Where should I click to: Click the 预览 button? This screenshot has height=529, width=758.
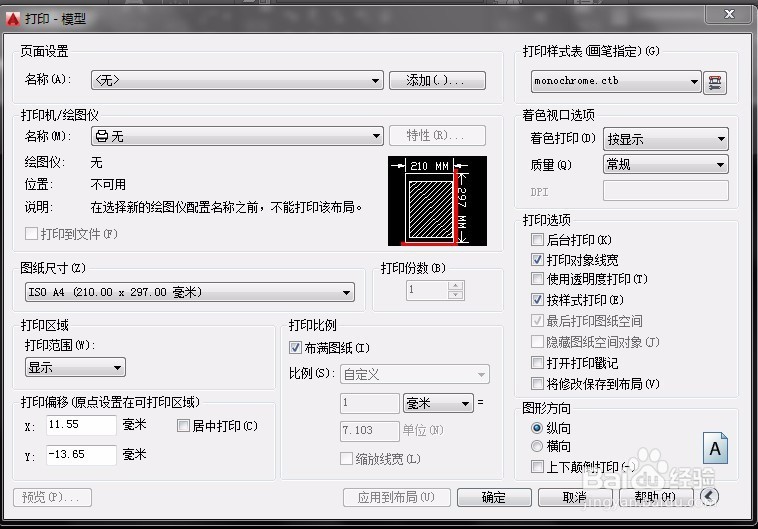(52, 497)
